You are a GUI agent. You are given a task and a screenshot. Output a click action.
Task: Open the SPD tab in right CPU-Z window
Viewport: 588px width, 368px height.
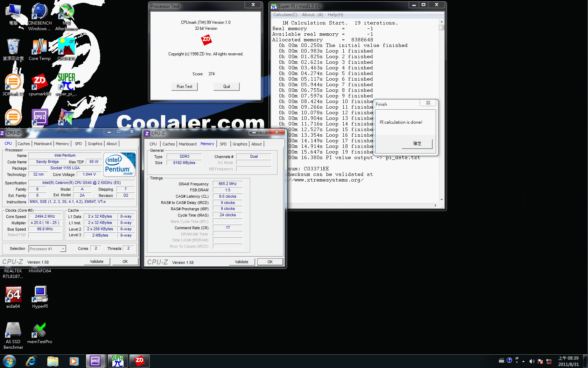click(223, 144)
